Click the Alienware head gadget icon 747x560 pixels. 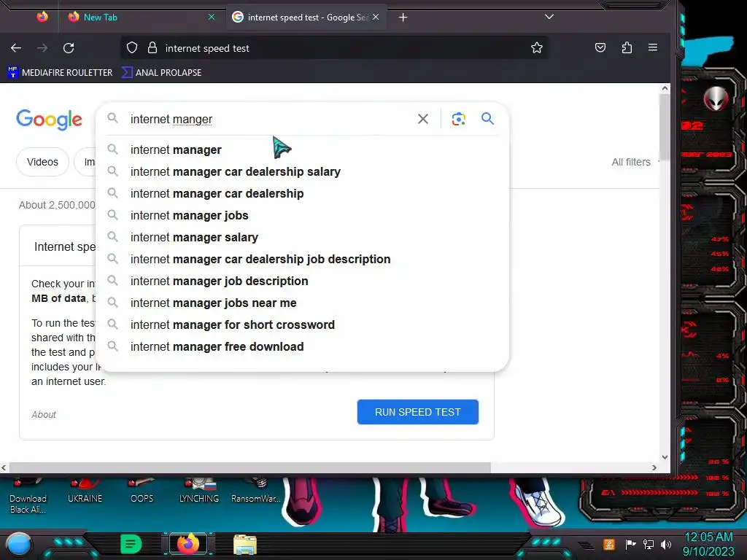(716, 98)
